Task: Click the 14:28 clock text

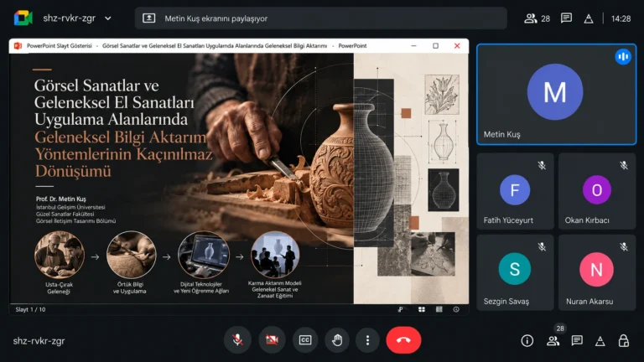Action: click(x=621, y=18)
